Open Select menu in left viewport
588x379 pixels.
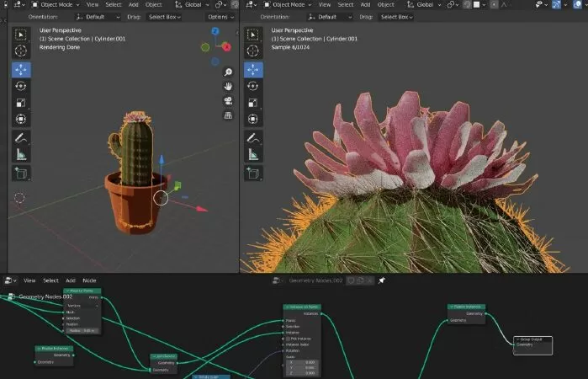point(114,5)
